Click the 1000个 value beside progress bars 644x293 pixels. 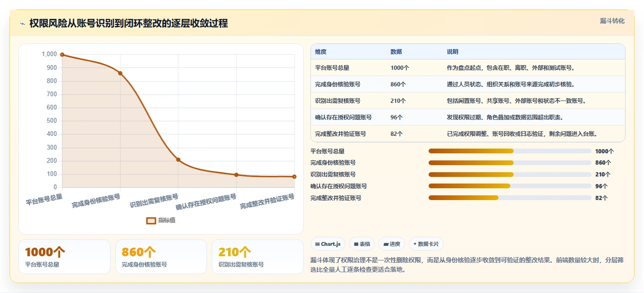point(604,151)
